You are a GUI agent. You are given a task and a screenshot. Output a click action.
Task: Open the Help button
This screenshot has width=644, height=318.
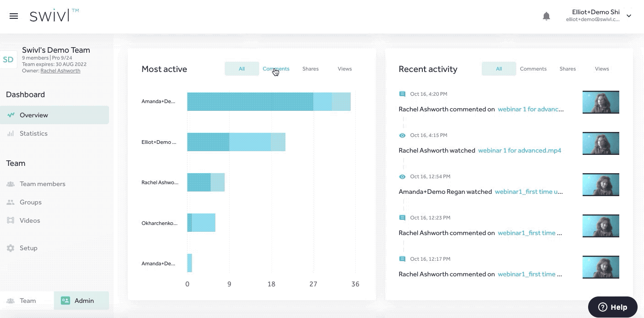(612, 307)
